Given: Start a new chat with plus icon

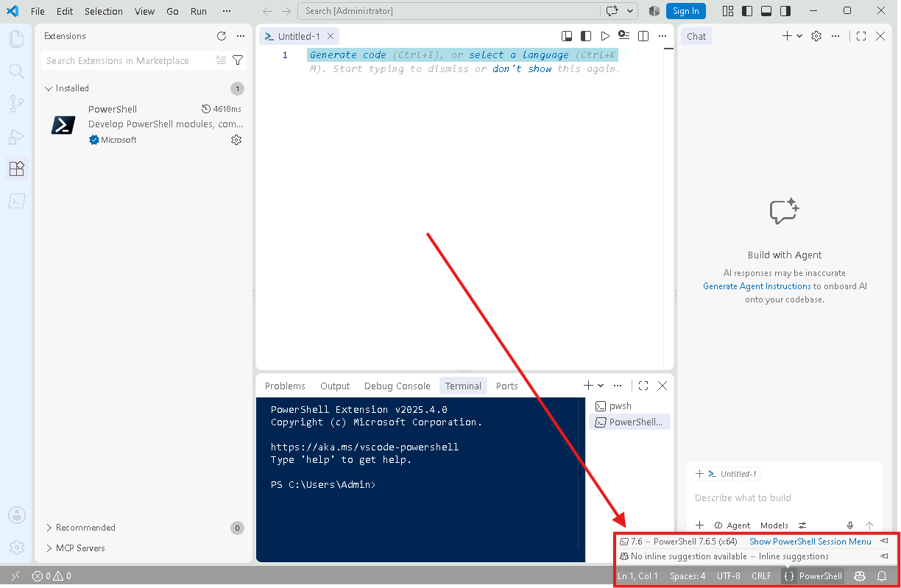Looking at the screenshot, I should point(787,36).
